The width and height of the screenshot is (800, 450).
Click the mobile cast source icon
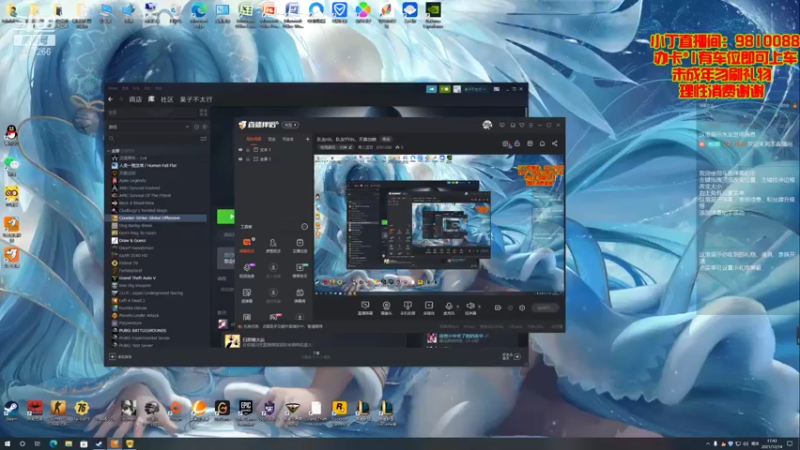407,308
